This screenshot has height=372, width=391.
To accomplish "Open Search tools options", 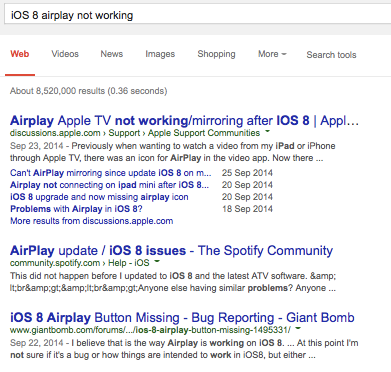I will tap(331, 55).
